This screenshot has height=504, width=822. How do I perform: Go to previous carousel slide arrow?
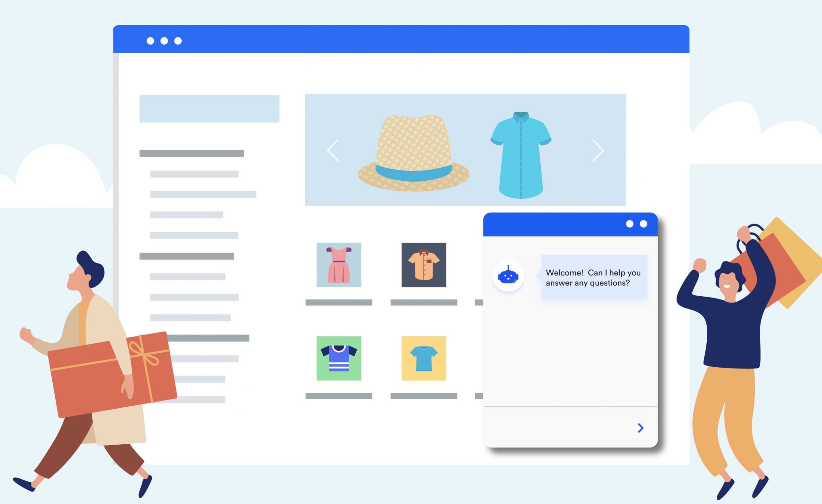point(333,151)
